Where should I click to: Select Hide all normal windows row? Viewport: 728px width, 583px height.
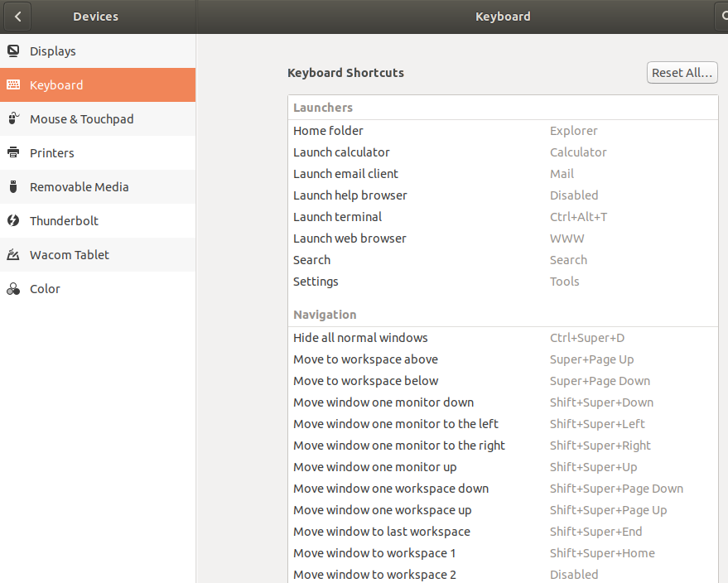(x=503, y=338)
